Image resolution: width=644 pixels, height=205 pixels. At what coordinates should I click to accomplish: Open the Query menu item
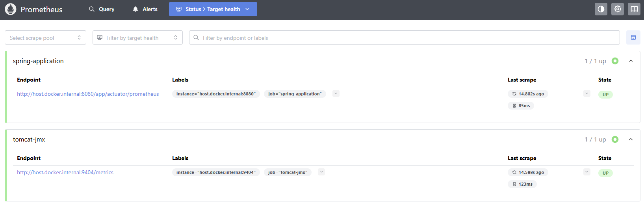coord(102,9)
